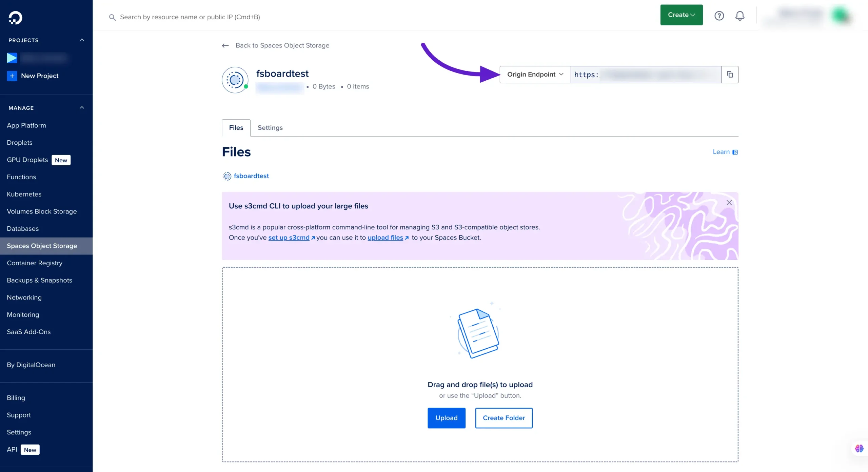Click the project arrow icon in sidebar
Image resolution: width=868 pixels, height=472 pixels.
[x=12, y=58]
